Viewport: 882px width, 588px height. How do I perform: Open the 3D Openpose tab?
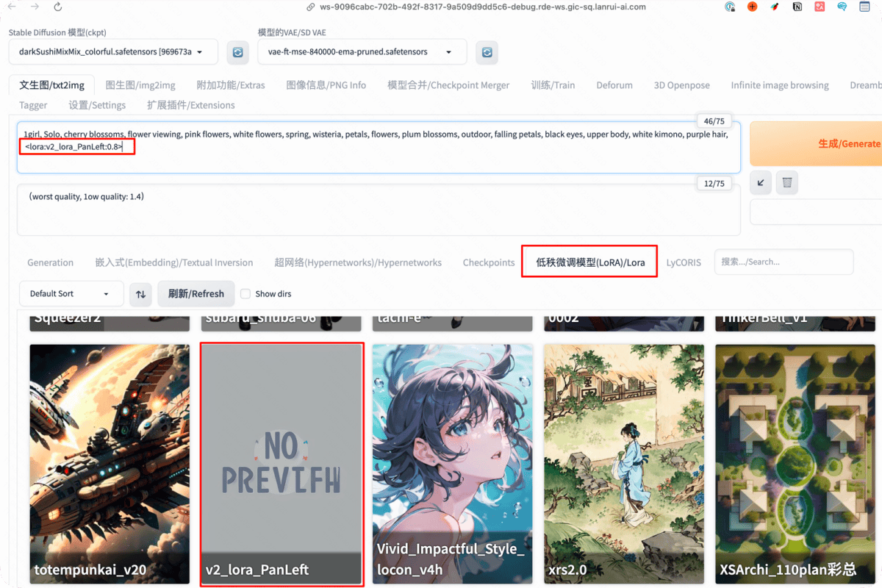click(682, 85)
